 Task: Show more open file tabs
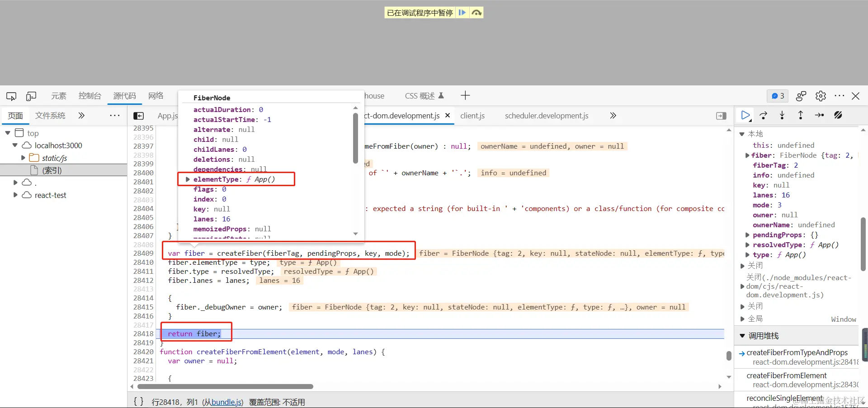click(613, 116)
